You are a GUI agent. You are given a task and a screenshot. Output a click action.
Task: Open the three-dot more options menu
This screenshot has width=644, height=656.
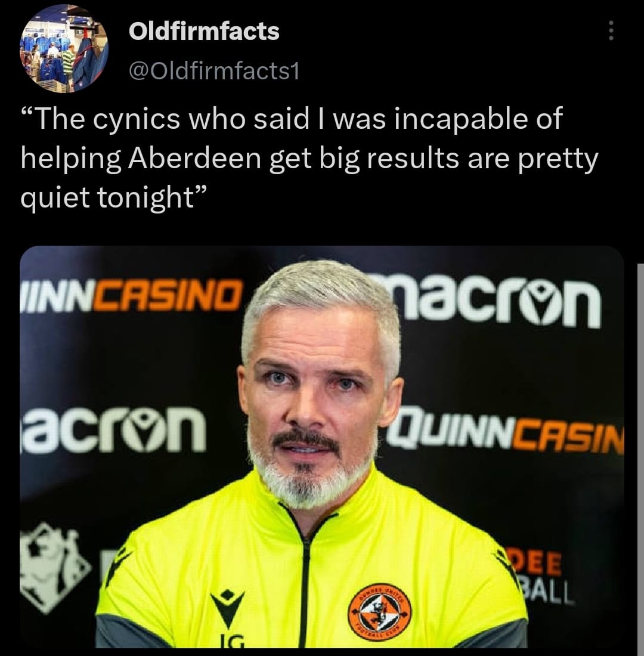(611, 30)
